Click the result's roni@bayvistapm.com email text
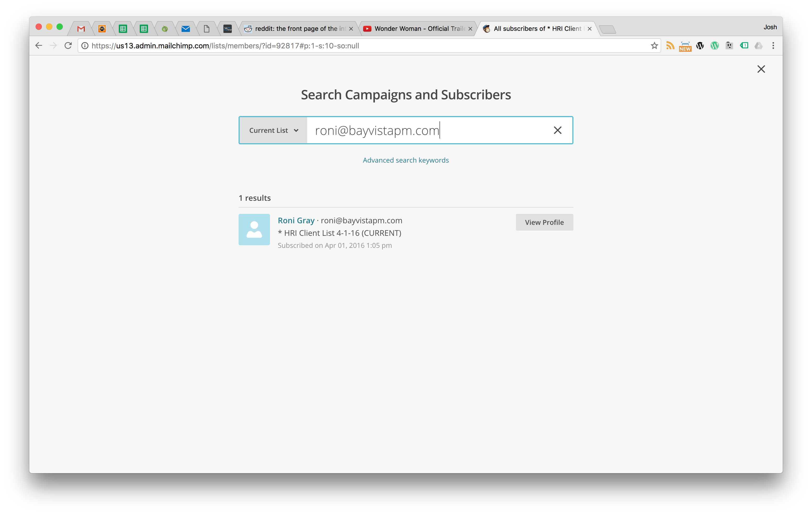The height and width of the screenshot is (515, 812). (x=361, y=220)
